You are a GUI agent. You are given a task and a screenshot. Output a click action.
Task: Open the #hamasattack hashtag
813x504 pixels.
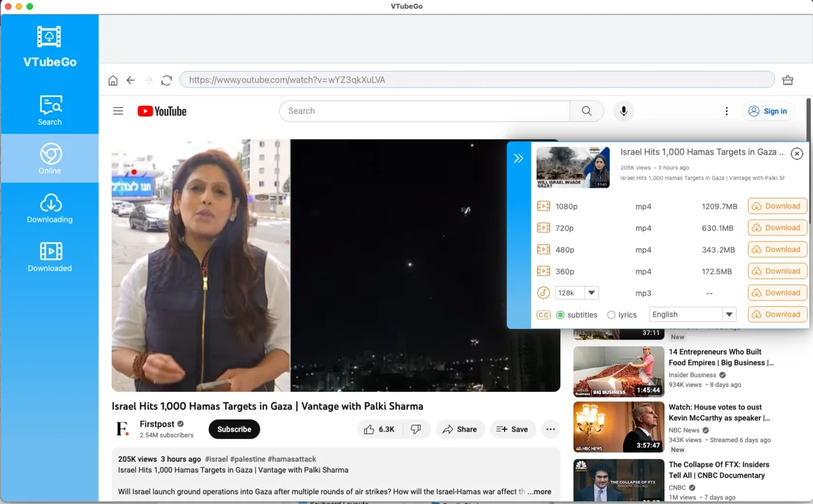tap(292, 459)
